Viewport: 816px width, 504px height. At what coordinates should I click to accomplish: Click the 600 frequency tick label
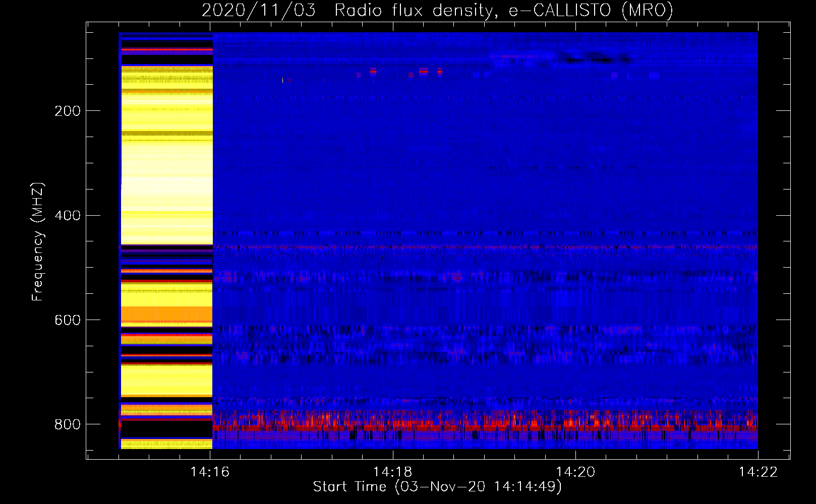tap(68, 321)
